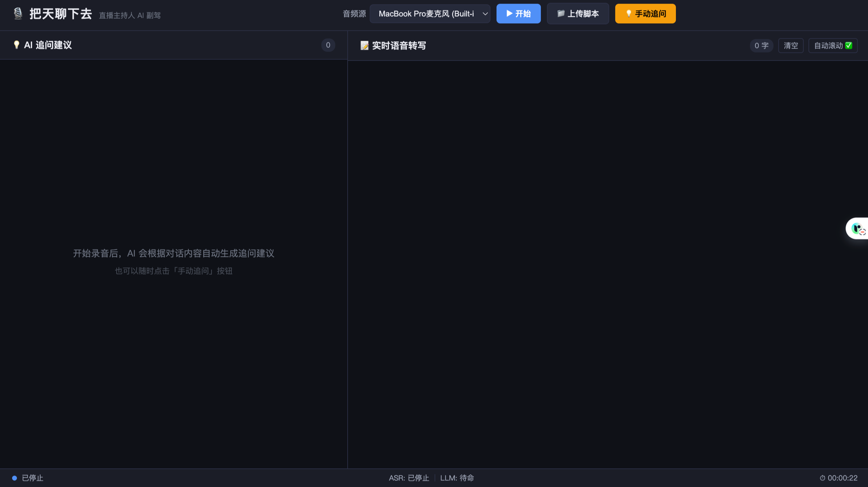868x487 pixels.
Task: Click the play triangle icon in 开始
Action: click(x=509, y=13)
